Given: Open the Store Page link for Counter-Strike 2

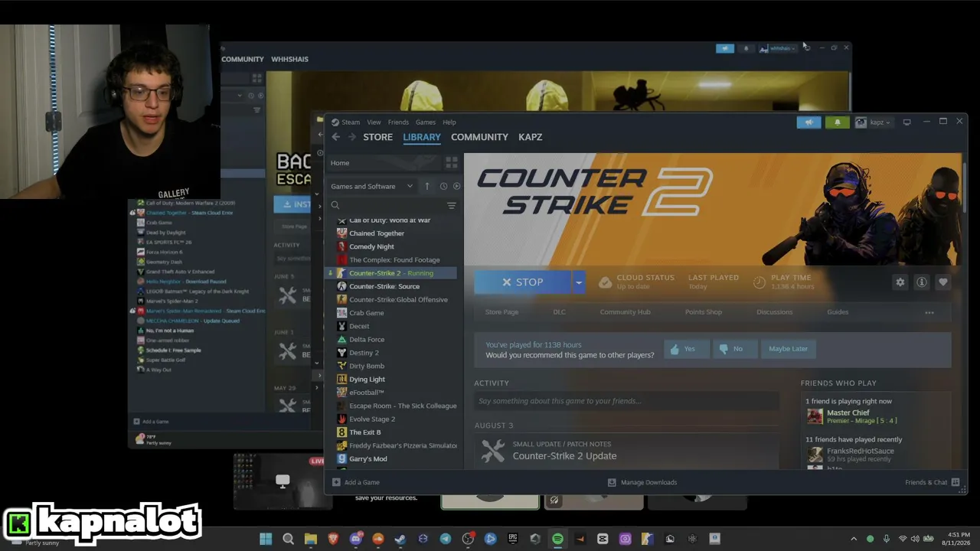Looking at the screenshot, I should coord(502,312).
